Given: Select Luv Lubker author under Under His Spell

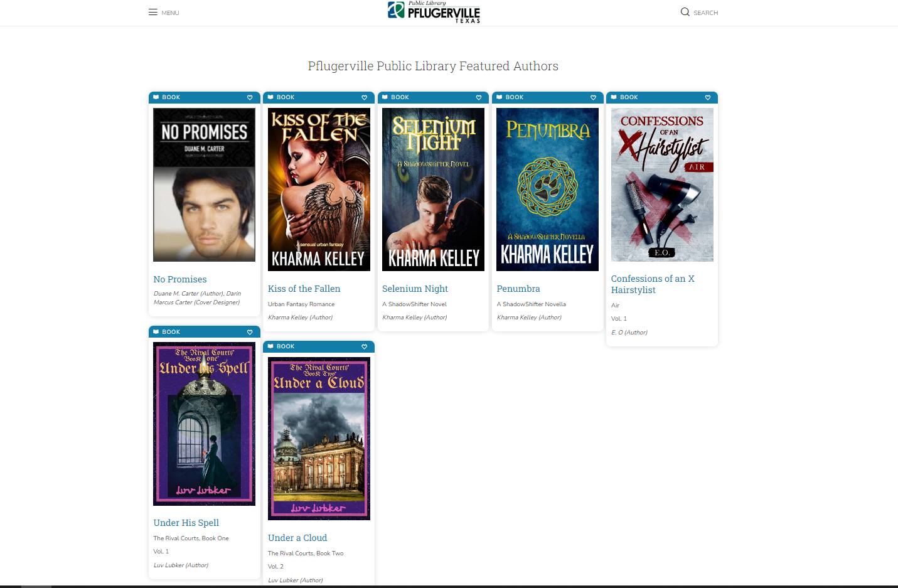Looking at the screenshot, I should [x=181, y=565].
